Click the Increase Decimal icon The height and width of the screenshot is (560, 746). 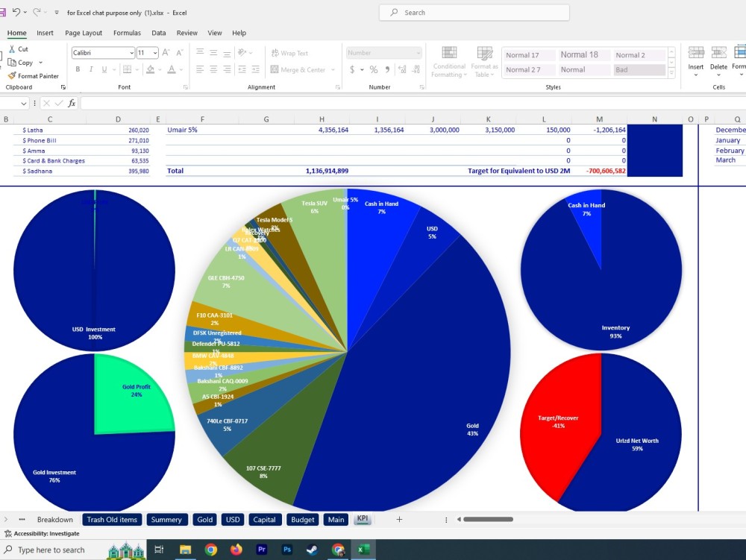point(402,69)
